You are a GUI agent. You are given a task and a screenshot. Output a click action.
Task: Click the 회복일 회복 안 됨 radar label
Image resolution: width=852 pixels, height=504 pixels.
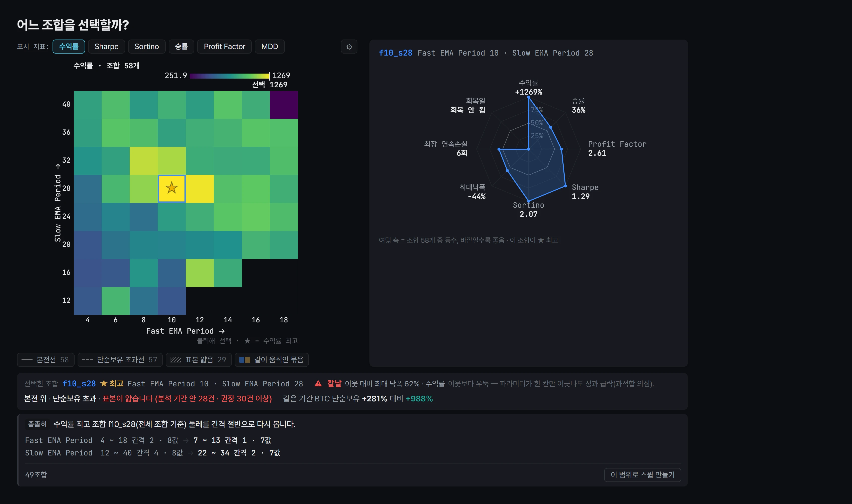coord(468,105)
